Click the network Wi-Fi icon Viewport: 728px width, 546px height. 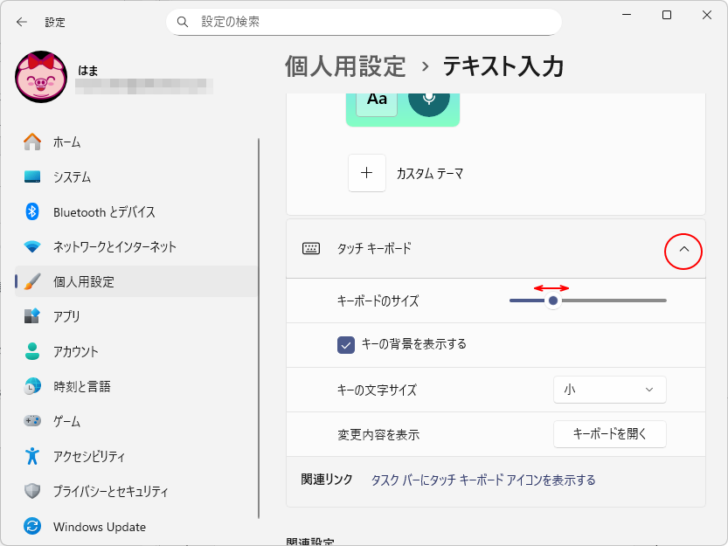pyautogui.click(x=32, y=247)
